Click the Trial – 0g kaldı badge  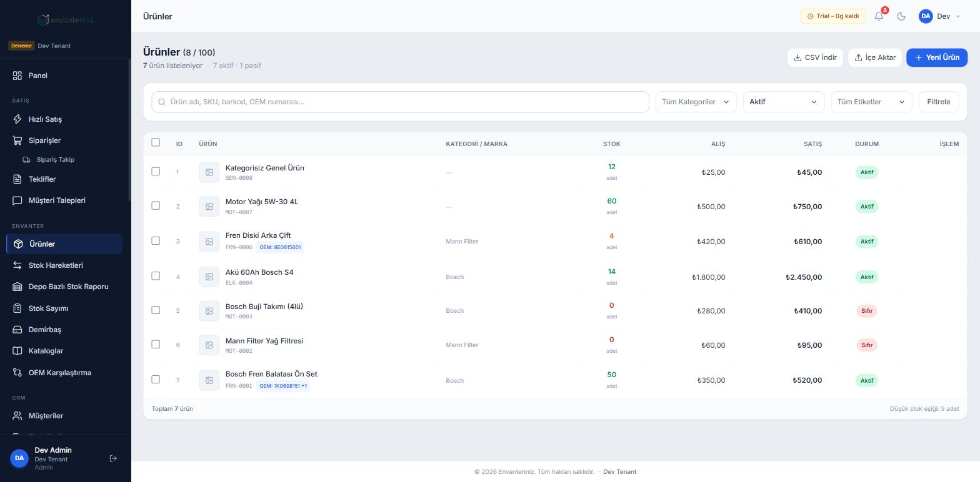pyautogui.click(x=833, y=16)
